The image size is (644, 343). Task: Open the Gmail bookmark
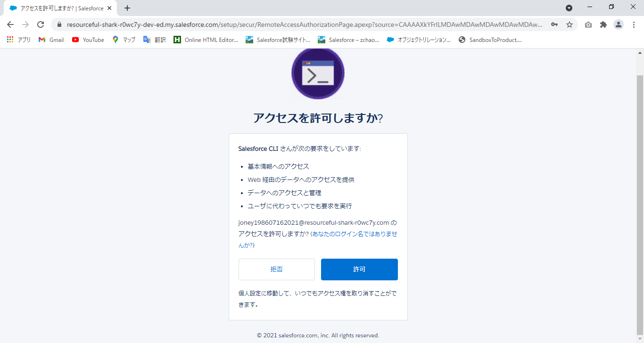tap(51, 40)
